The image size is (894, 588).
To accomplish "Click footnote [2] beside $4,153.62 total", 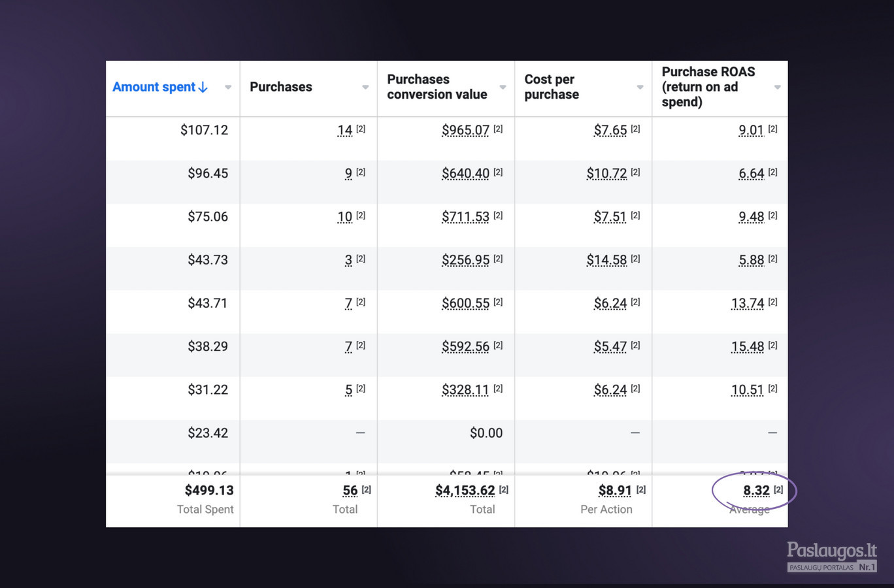I will point(504,489).
